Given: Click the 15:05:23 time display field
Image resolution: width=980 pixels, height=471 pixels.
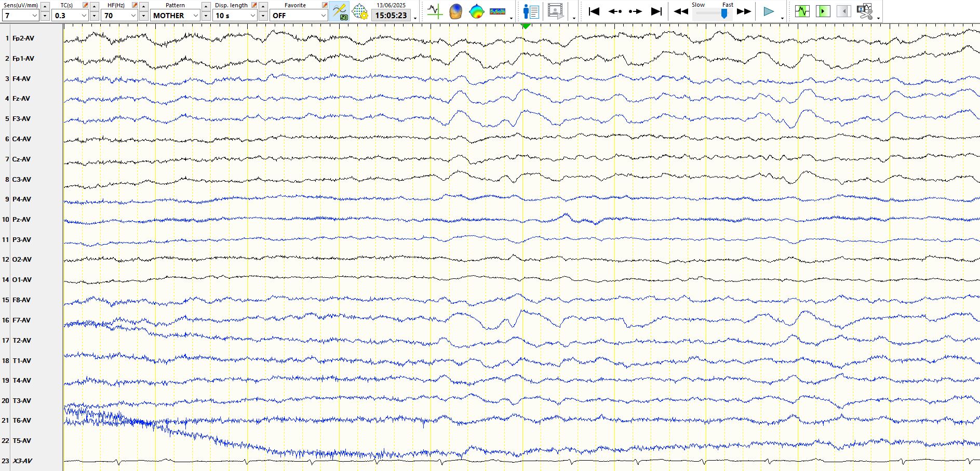Looking at the screenshot, I should [391, 16].
